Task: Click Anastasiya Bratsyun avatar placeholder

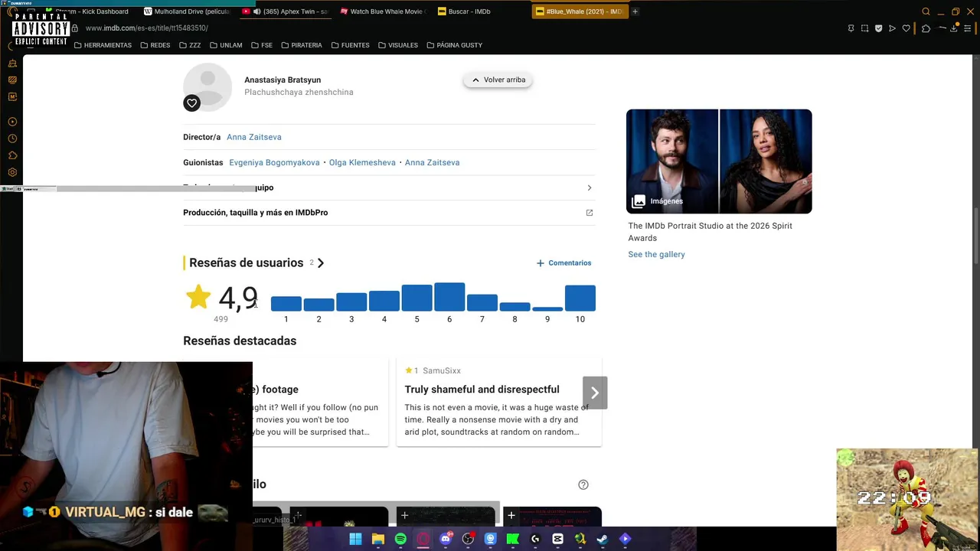Action: coord(207,87)
